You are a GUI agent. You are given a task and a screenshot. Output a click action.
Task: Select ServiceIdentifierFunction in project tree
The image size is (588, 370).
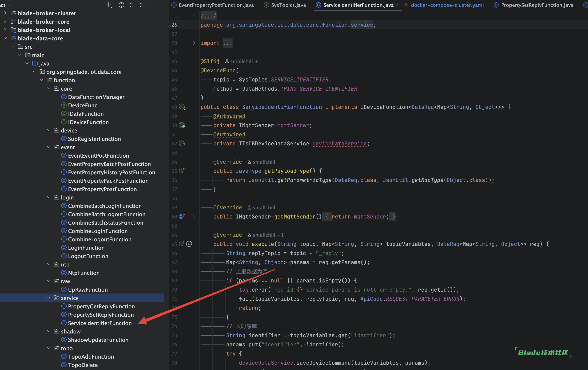[100, 323]
